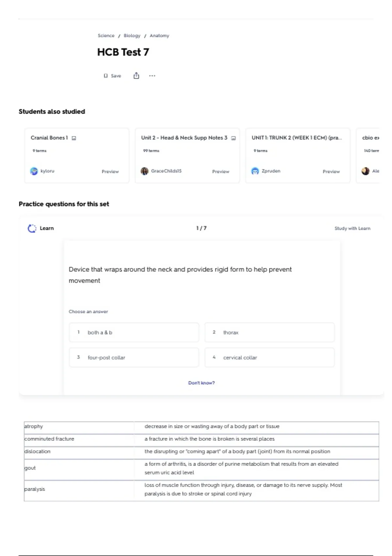Click the 'Don't know?' link
The height and width of the screenshot is (556, 392).
point(201,383)
